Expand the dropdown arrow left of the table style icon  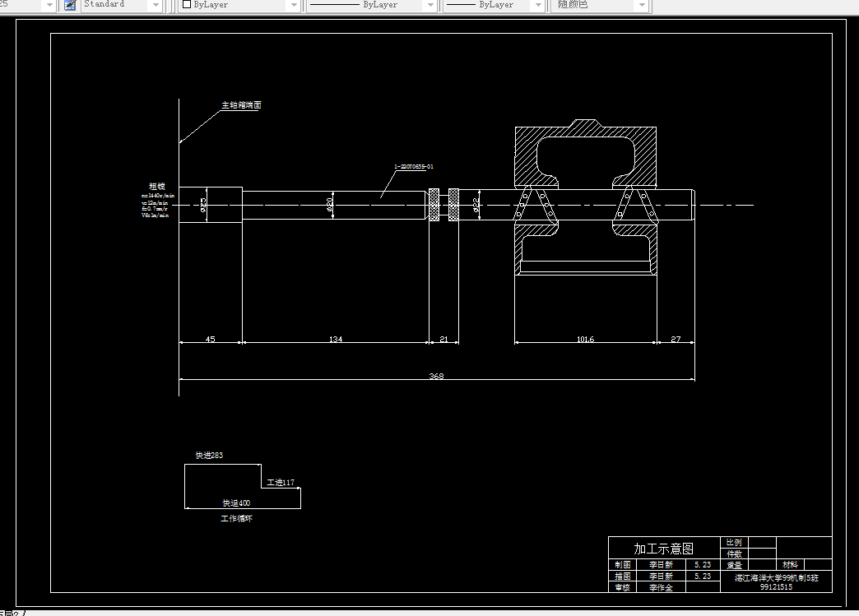coord(49,5)
